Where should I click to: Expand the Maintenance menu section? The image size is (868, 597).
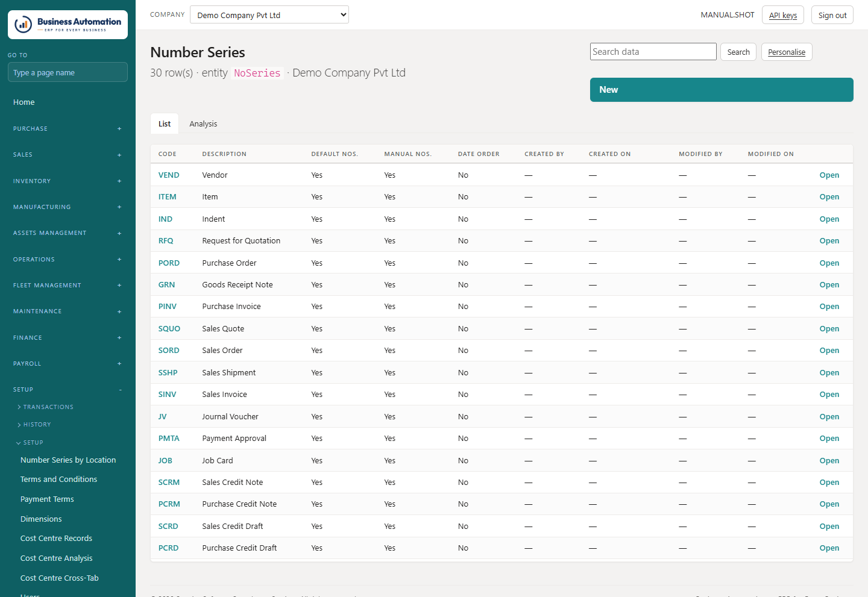[68, 311]
